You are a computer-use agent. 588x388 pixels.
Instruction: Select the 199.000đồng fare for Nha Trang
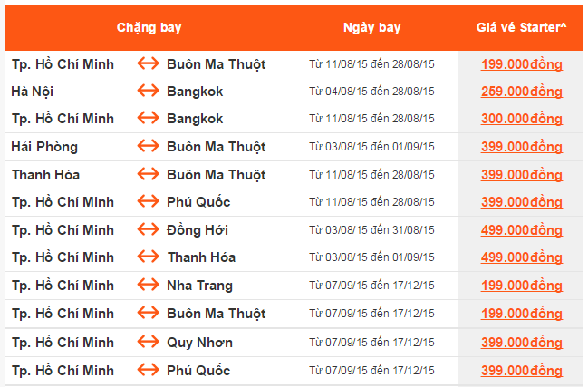[522, 286]
